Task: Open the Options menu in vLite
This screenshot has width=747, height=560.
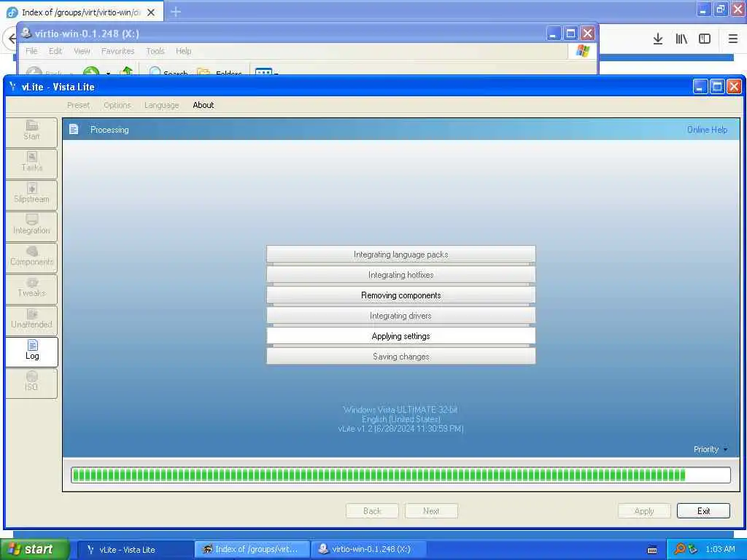Action: 117,105
